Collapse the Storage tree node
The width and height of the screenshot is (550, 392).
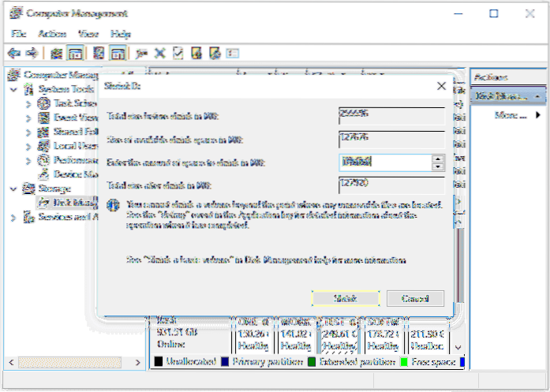pos(13,189)
